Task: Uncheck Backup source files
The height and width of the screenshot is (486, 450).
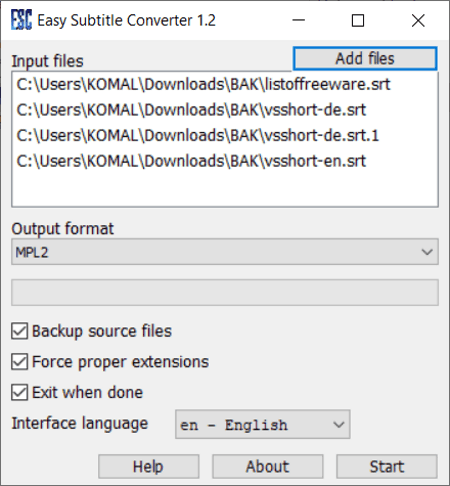Action: tap(20, 331)
